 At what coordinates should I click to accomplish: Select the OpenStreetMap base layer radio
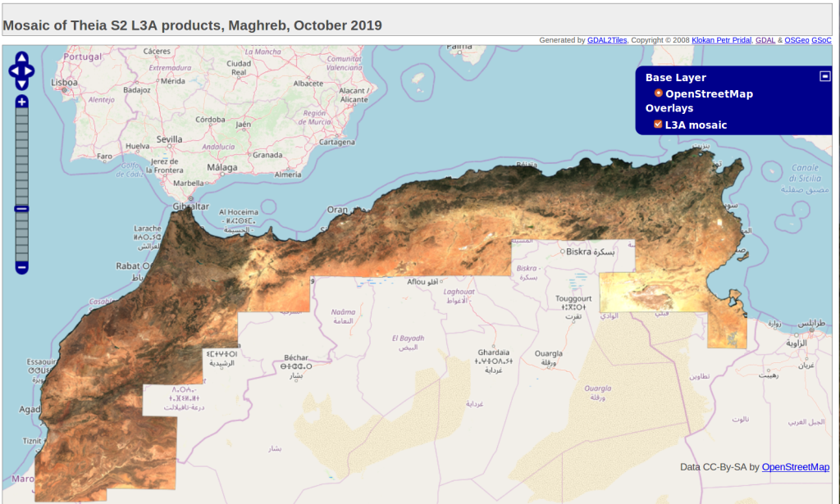click(659, 93)
